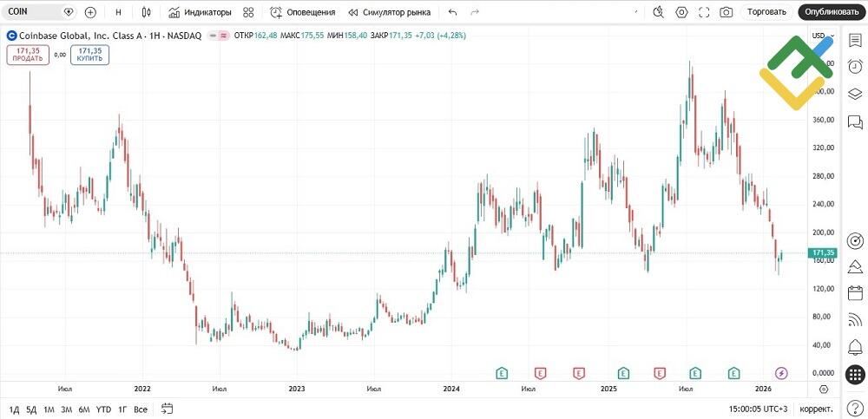Click the 15:00:05 UTC+3 timezone selector
Image resolution: width=868 pixels, height=419 pixels.
759,409
